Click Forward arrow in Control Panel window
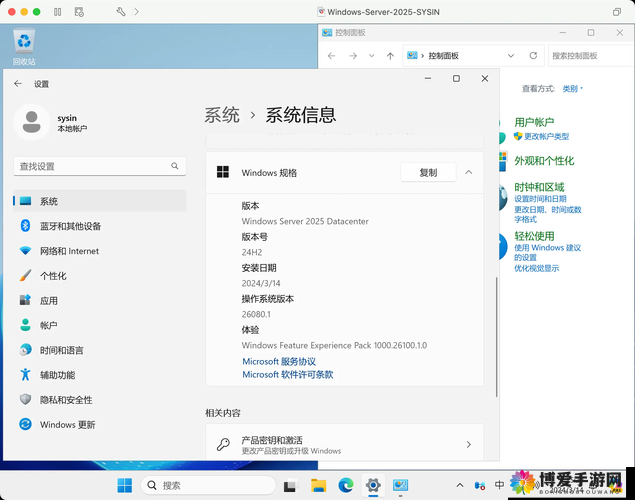Viewport: 635px width, 500px height. (353, 55)
